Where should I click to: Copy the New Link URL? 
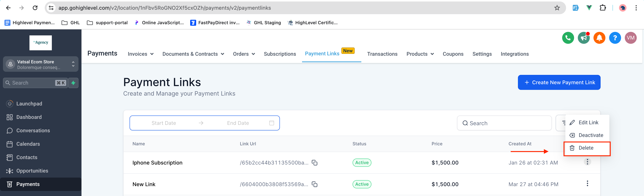(x=315, y=184)
